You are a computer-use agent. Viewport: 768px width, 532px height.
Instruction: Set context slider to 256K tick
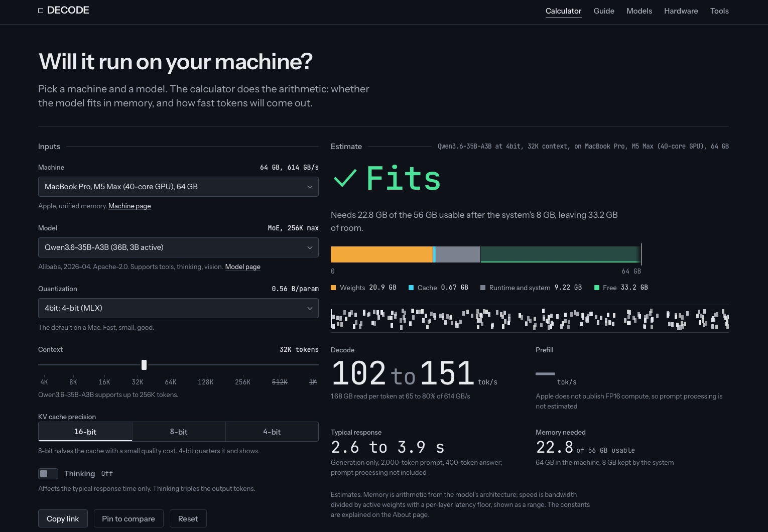click(x=243, y=382)
